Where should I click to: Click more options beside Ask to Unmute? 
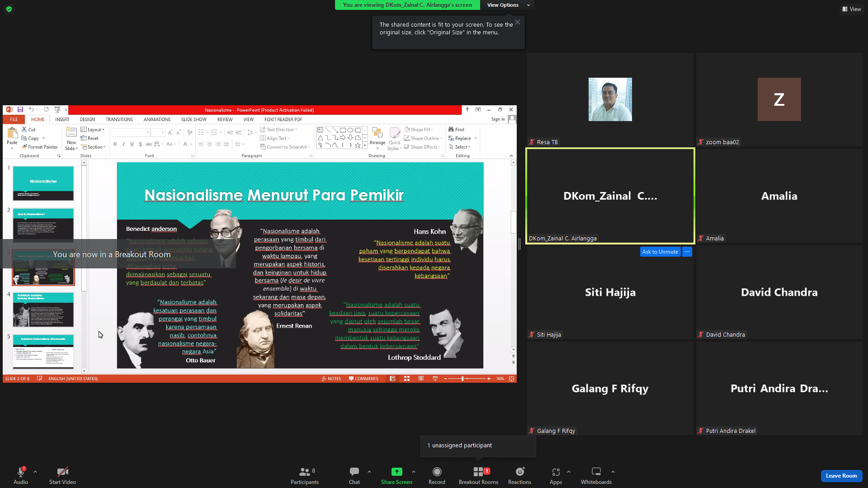(687, 252)
